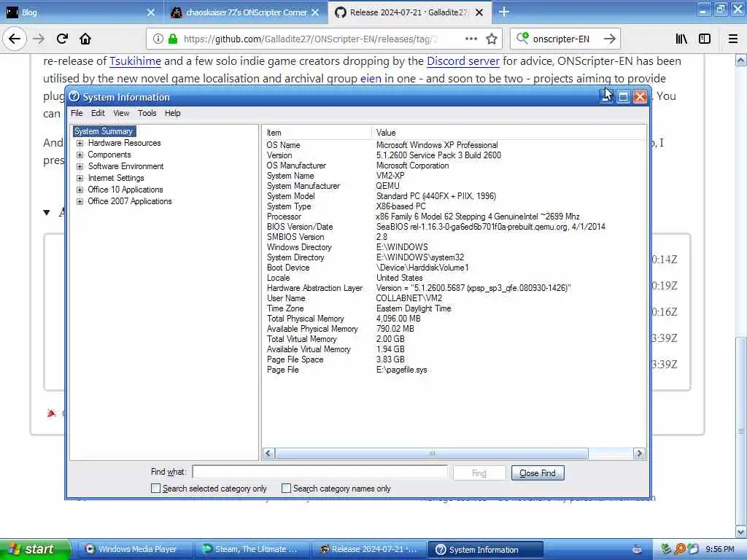This screenshot has width=747, height=560.
Task: Show site information icon in address bar
Action: point(158,39)
